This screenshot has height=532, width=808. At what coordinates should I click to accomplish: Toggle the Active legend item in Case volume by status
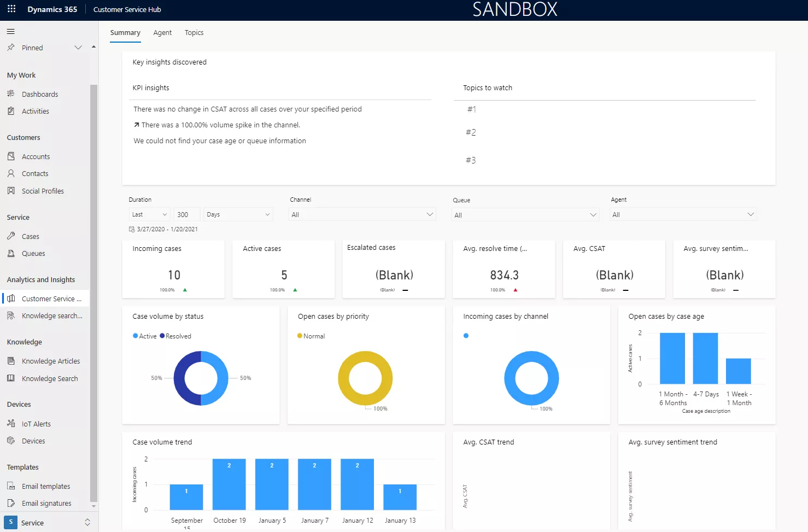(x=145, y=336)
